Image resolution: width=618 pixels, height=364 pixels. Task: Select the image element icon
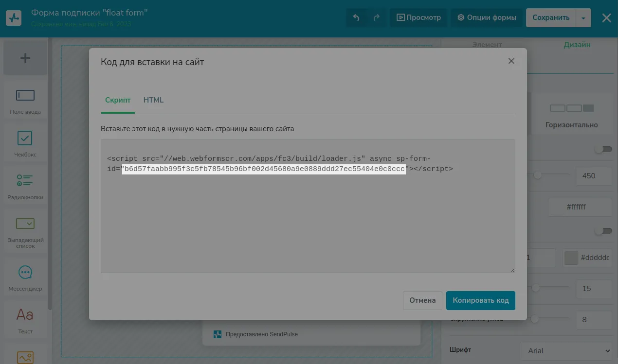[25, 358]
